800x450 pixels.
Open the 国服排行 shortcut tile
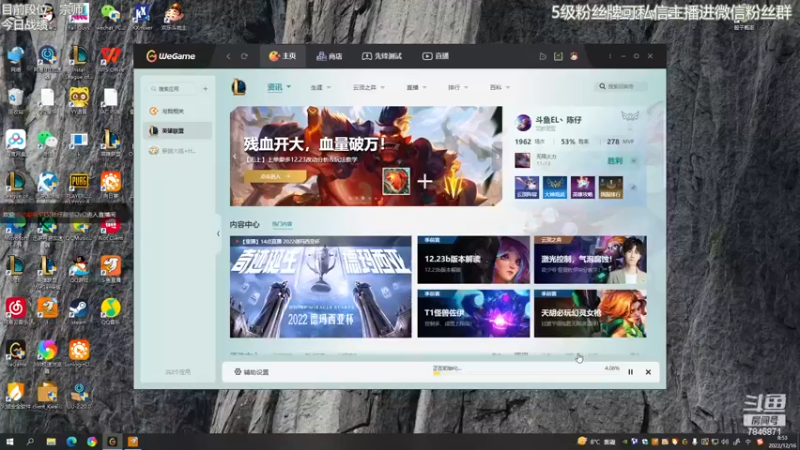click(x=611, y=187)
